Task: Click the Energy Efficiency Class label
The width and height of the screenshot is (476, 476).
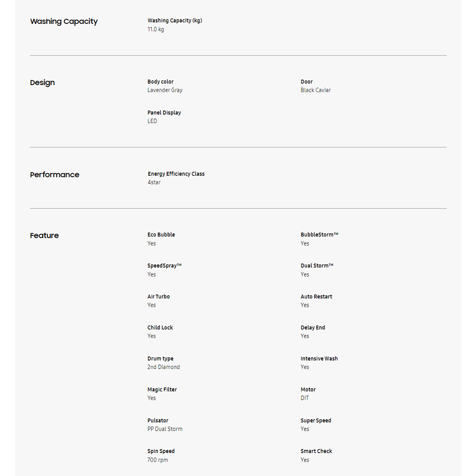Action: tap(176, 174)
